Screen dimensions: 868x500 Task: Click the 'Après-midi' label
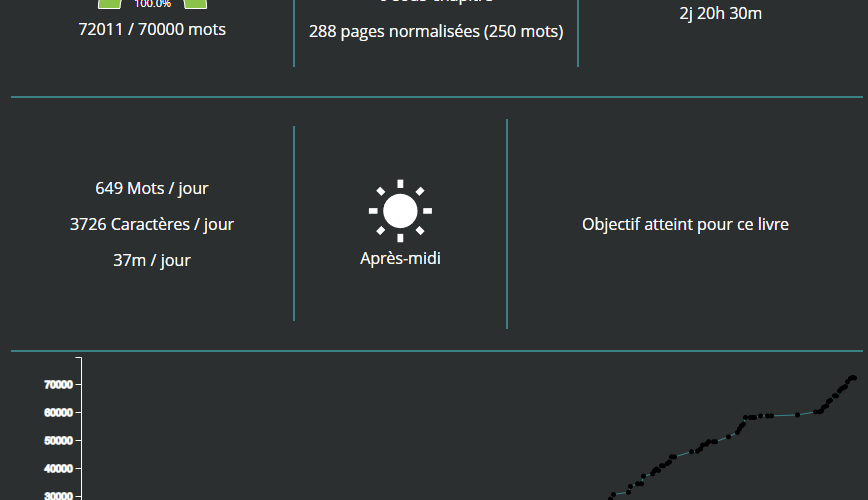pyautogui.click(x=400, y=259)
